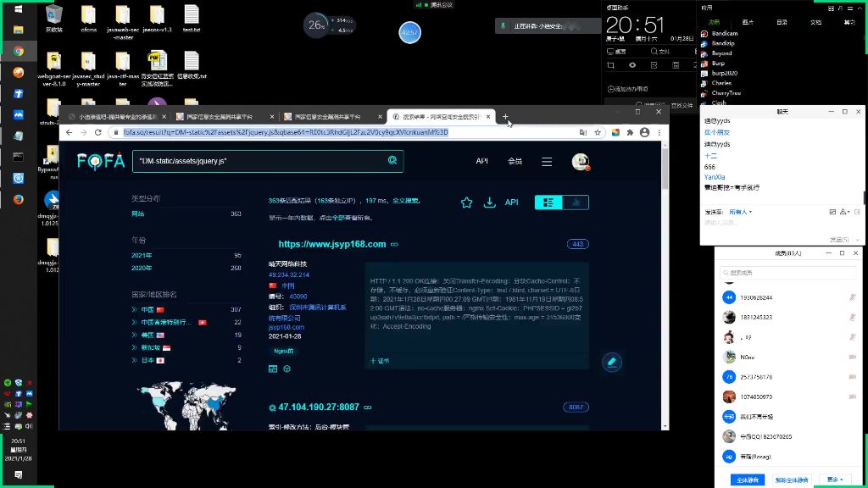
Task: Open the Chrome profile icon
Action: [x=644, y=132]
